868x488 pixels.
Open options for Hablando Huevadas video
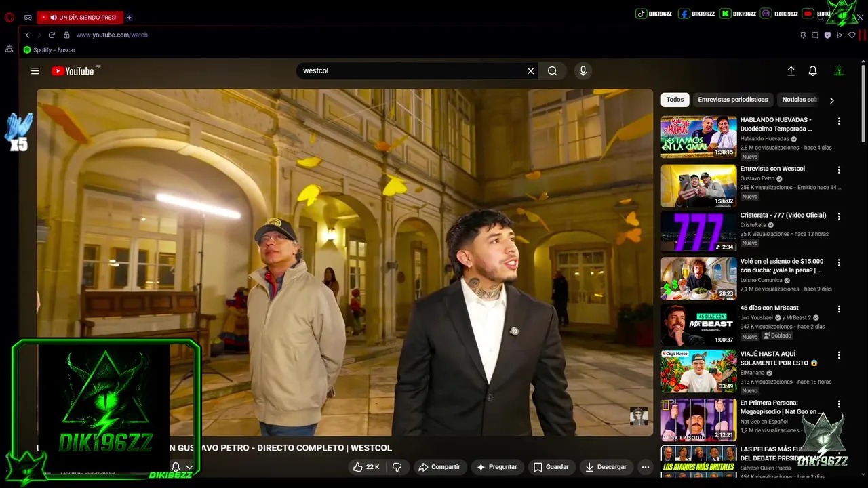point(839,121)
